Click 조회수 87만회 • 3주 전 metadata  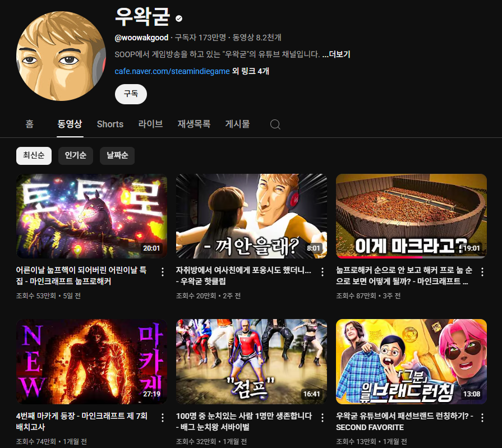click(368, 295)
